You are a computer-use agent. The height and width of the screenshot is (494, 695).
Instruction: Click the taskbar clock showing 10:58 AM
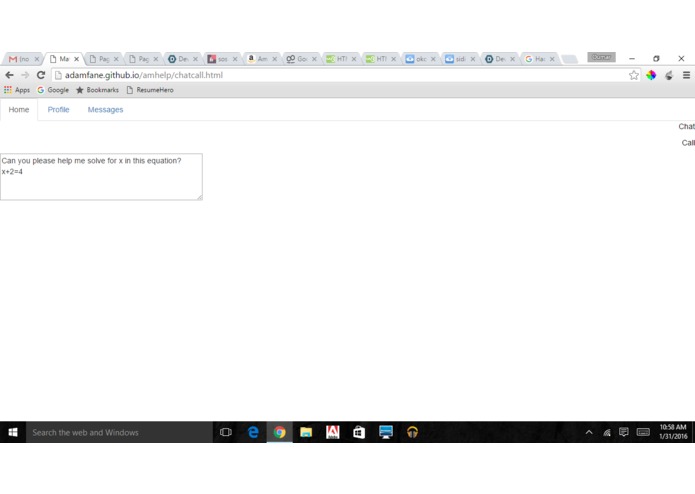coord(673,432)
